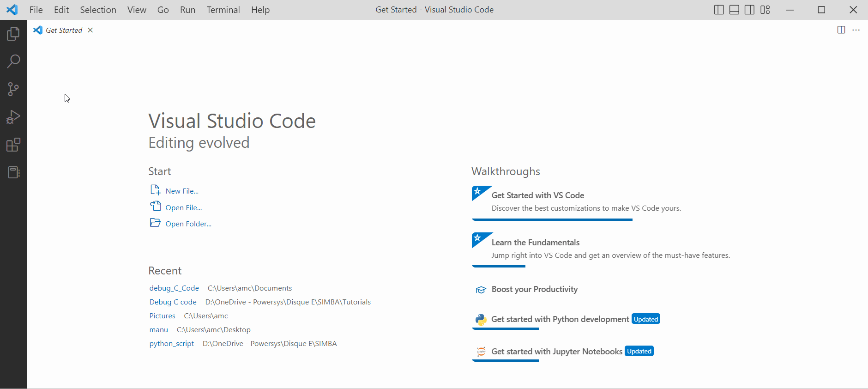Open Customize Layout icon
Viewport: 868px width, 389px height.
pyautogui.click(x=766, y=10)
